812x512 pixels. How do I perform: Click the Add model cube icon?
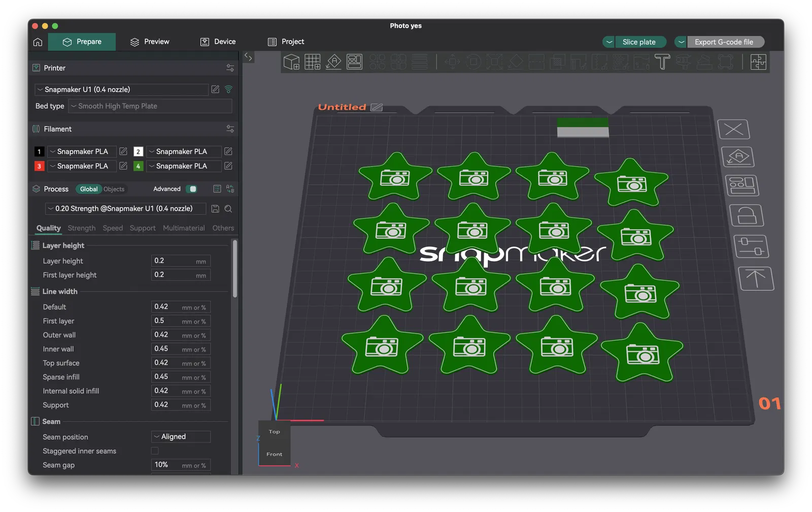tap(291, 62)
